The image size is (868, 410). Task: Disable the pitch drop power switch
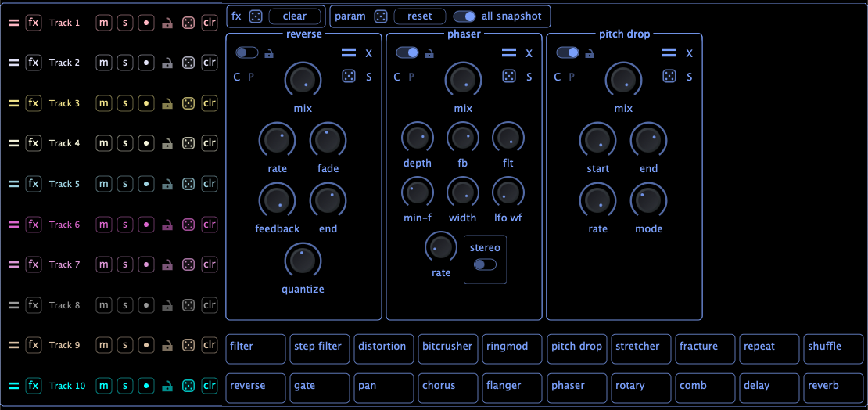click(x=568, y=52)
